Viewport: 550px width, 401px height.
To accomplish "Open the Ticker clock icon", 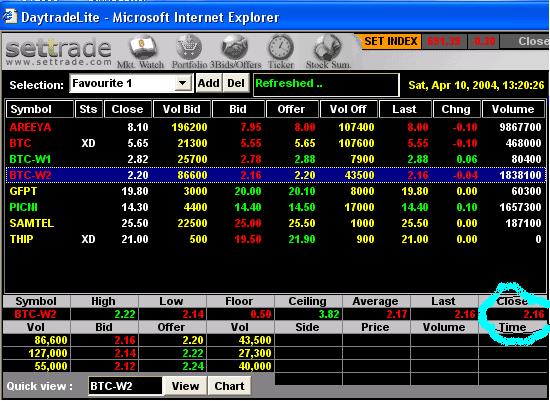I will 281,52.
